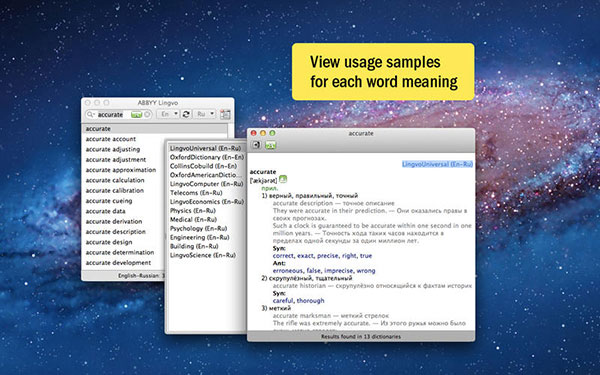600x375 pixels.
Task: Choose Physics (En-Ru) in the dictionary list
Action: (193, 210)
